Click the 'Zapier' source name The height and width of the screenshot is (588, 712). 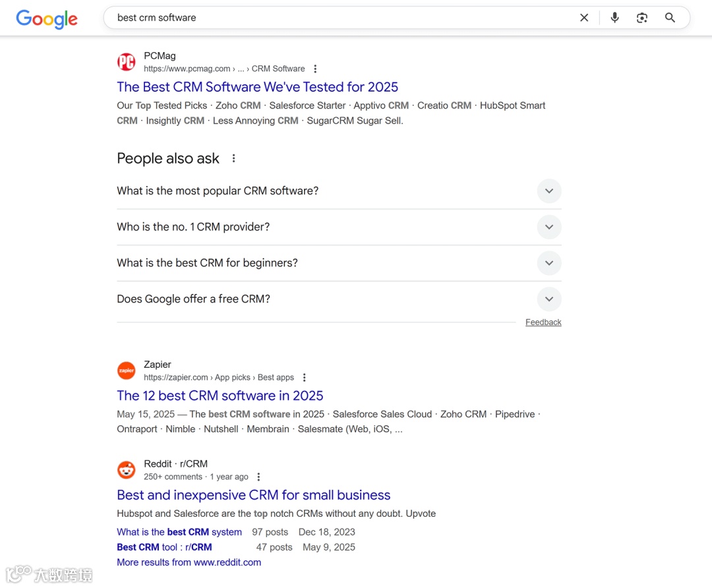click(158, 364)
